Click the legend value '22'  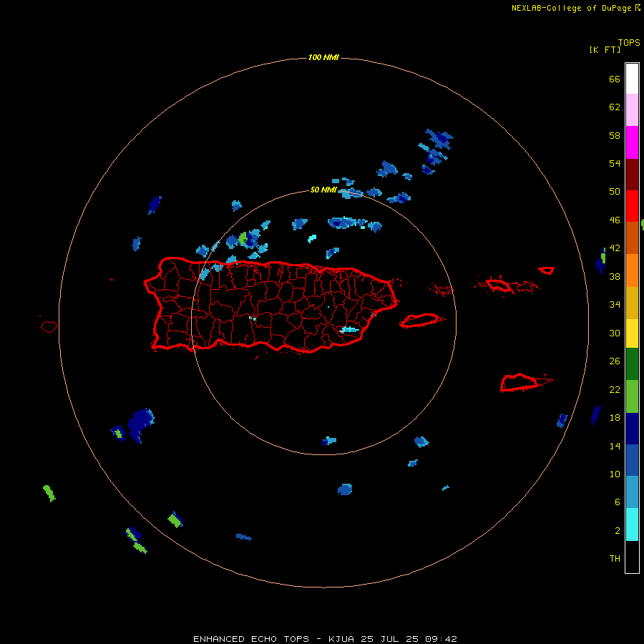tap(615, 389)
